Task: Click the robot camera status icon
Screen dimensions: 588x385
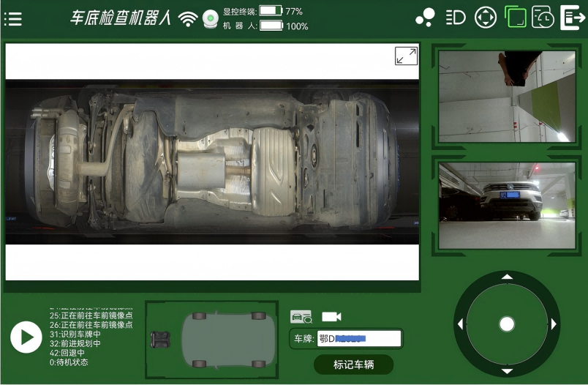Action: click(210, 19)
